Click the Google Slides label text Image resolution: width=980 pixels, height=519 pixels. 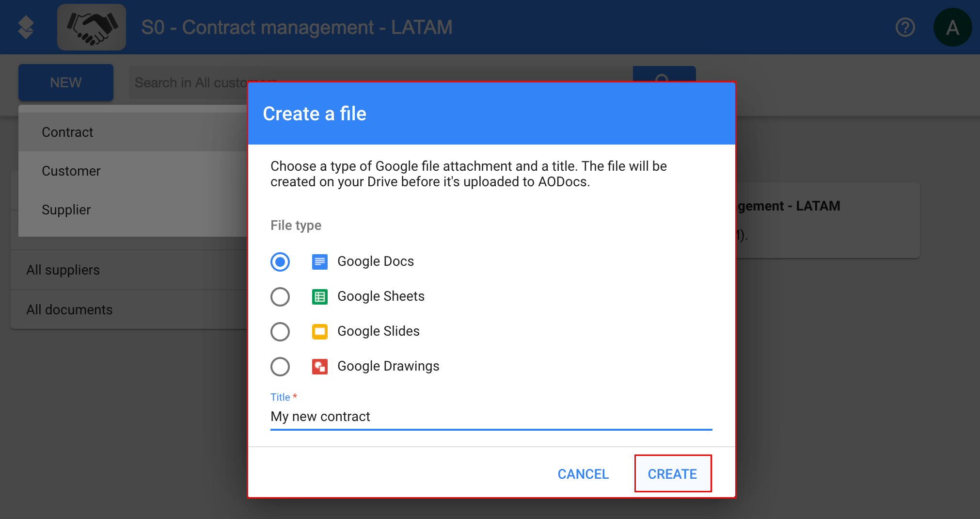[379, 331]
